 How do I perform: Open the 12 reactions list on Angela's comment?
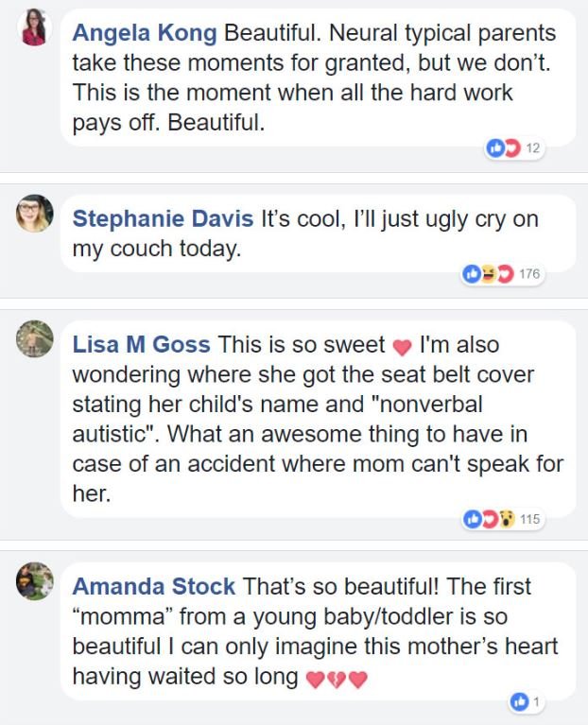point(532,148)
